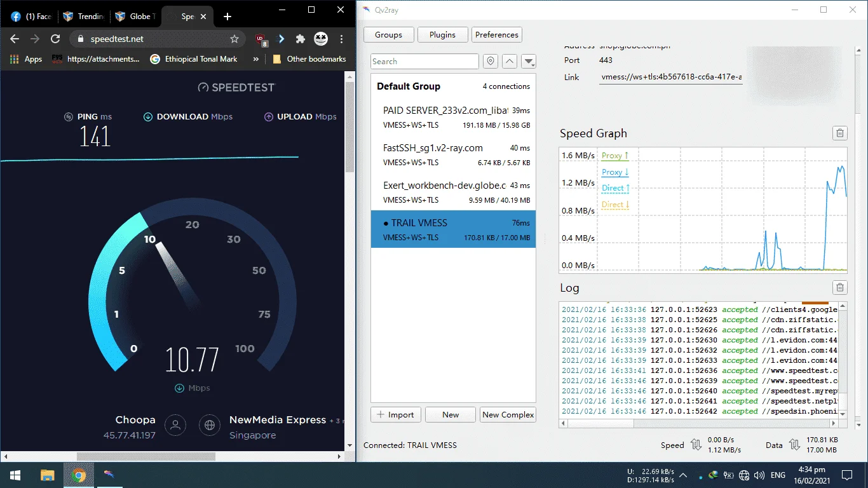Image resolution: width=868 pixels, height=488 pixels.
Task: Open the uBlock Origin extension
Action: 261,39
